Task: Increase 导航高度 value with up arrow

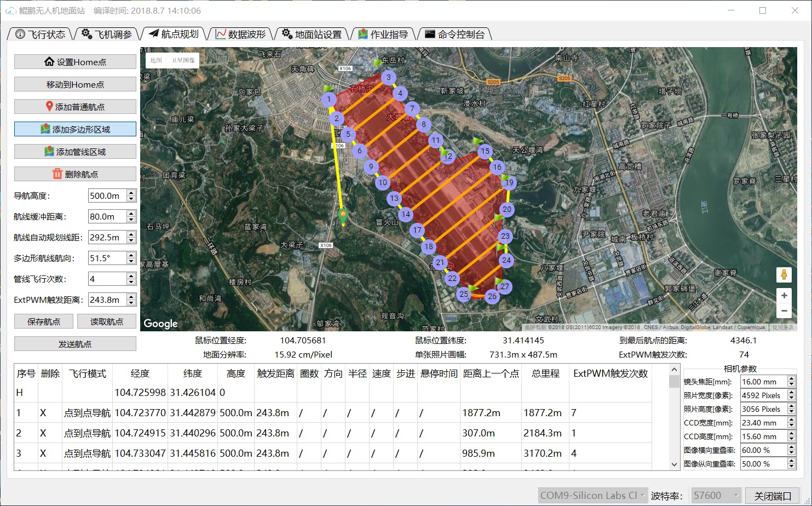Action: (x=131, y=192)
